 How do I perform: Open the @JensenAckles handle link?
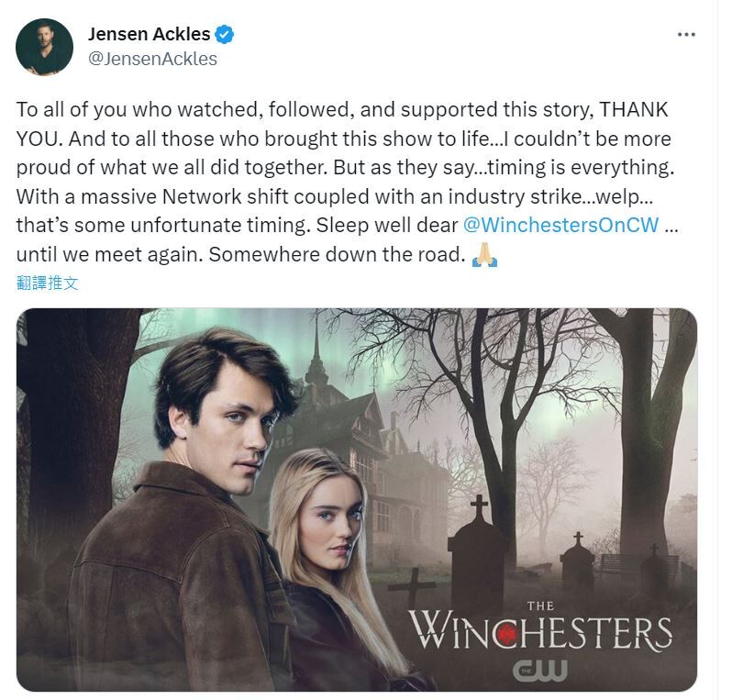[x=152, y=59]
